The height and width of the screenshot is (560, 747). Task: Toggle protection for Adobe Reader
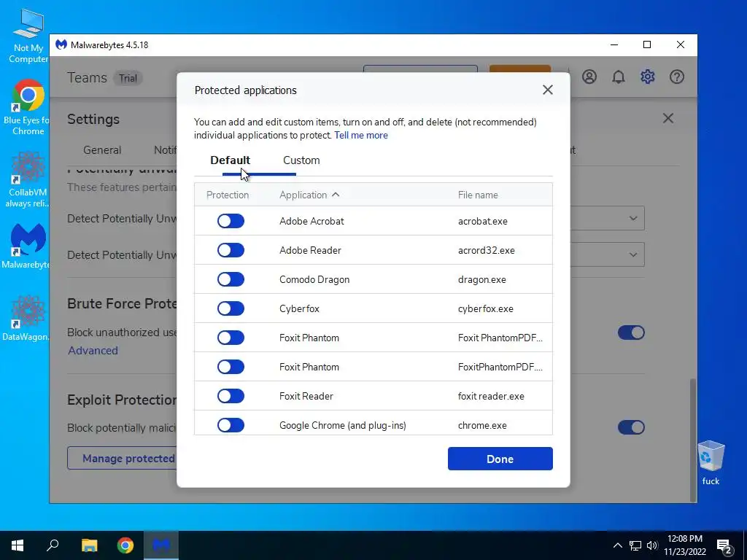click(x=231, y=250)
